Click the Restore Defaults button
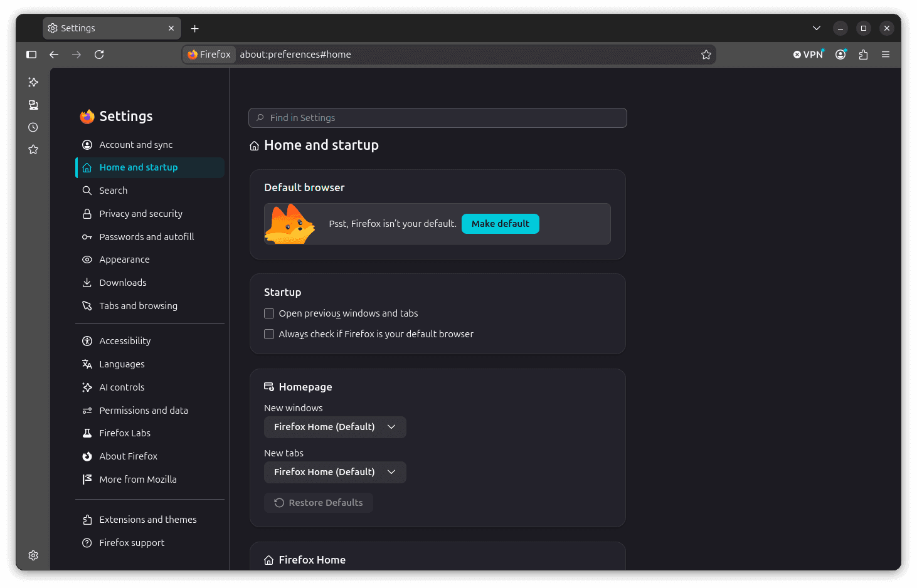917x588 pixels. tap(319, 503)
